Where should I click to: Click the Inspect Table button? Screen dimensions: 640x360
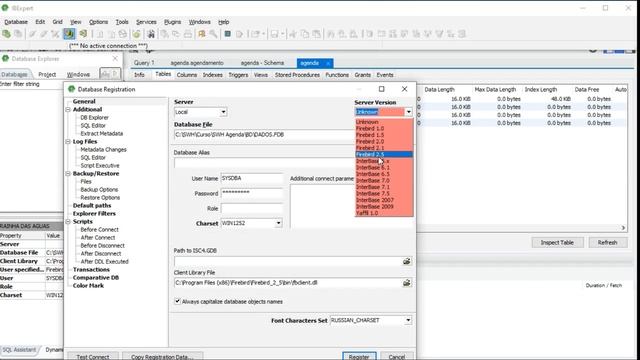coord(557,242)
